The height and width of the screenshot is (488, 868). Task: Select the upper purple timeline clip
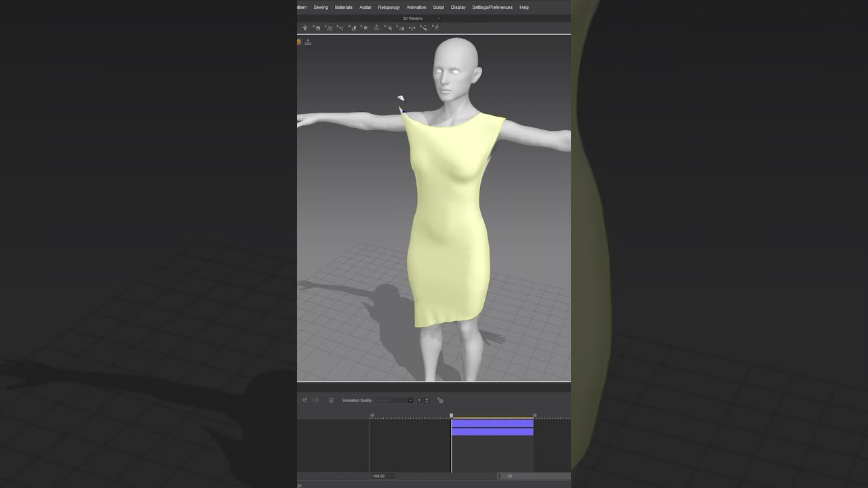click(492, 423)
